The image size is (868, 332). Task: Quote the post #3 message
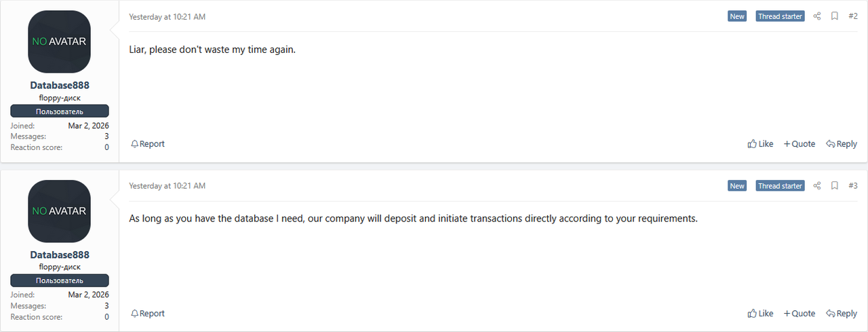(800, 314)
